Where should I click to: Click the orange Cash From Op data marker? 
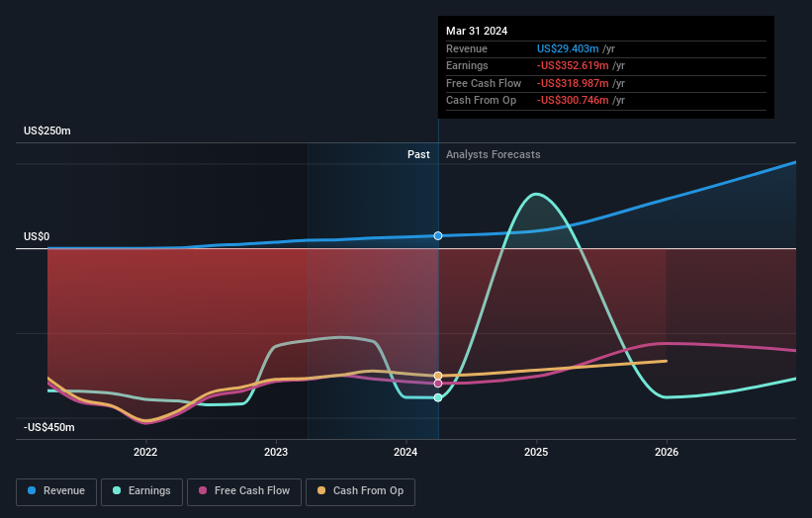(x=438, y=376)
